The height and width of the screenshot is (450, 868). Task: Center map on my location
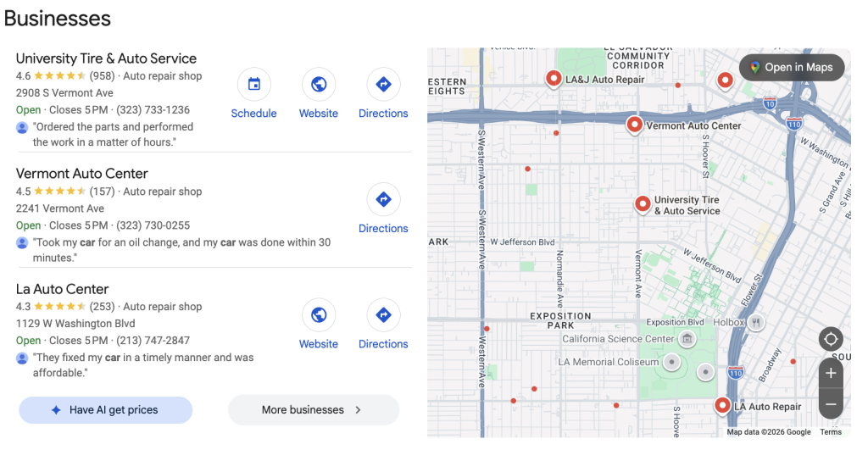[831, 339]
